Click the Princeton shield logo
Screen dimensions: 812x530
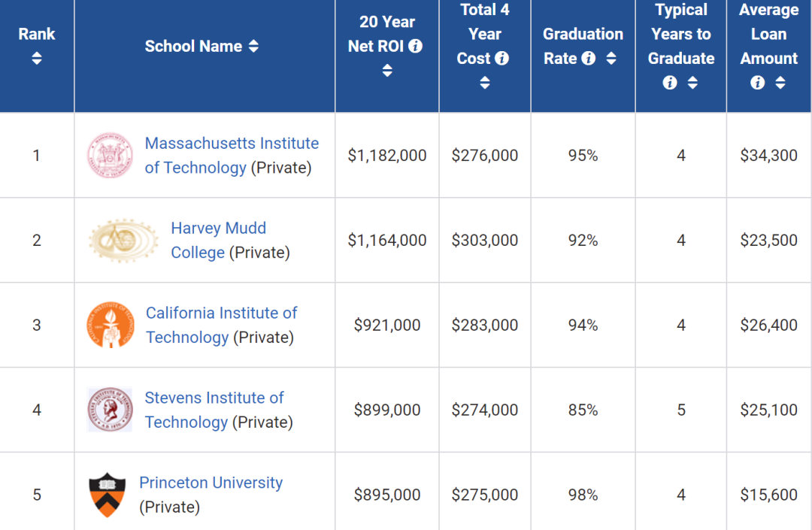point(107,495)
